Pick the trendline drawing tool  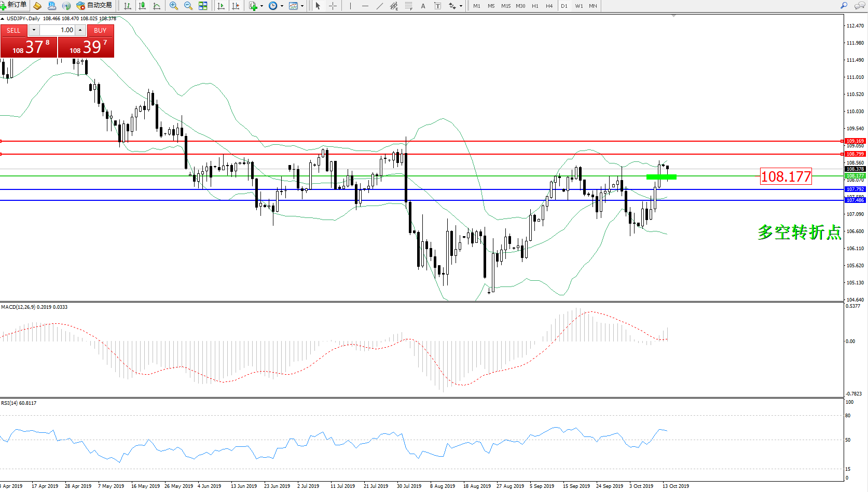pyautogui.click(x=380, y=6)
